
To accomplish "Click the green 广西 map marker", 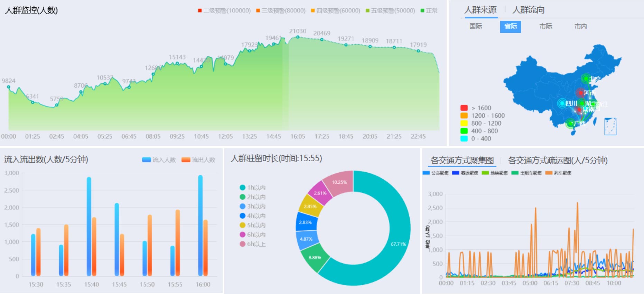I will (570, 123).
